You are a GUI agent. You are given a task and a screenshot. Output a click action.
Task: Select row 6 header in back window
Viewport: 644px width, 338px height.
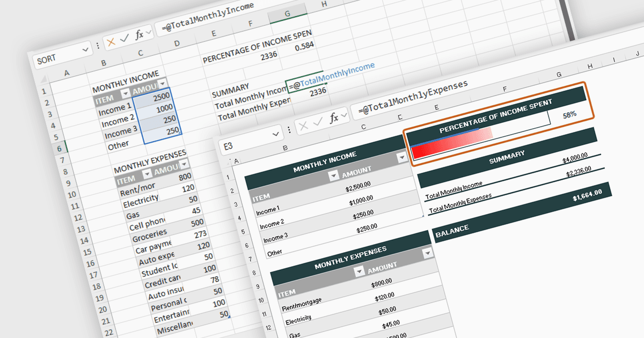pyautogui.click(x=58, y=148)
